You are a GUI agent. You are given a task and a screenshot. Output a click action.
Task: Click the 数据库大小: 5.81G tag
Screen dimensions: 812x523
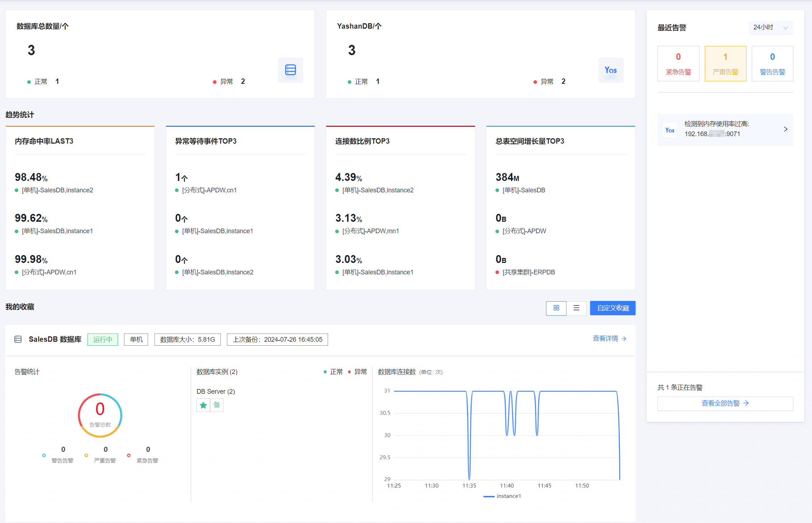pyautogui.click(x=187, y=340)
